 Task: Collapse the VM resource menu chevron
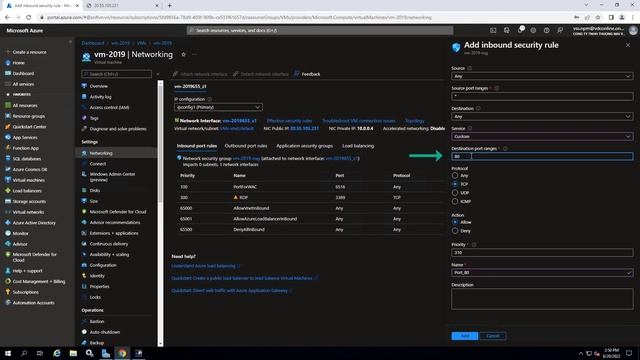tap(158, 74)
